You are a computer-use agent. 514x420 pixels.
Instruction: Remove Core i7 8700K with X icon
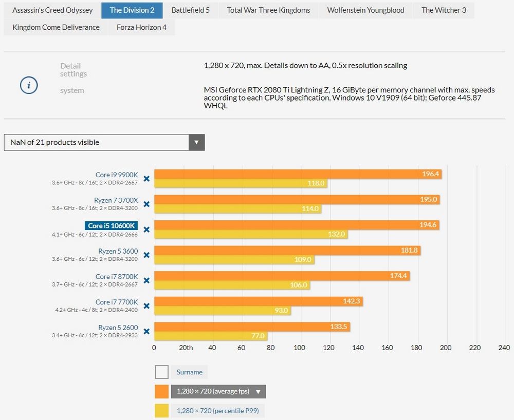[x=146, y=280]
